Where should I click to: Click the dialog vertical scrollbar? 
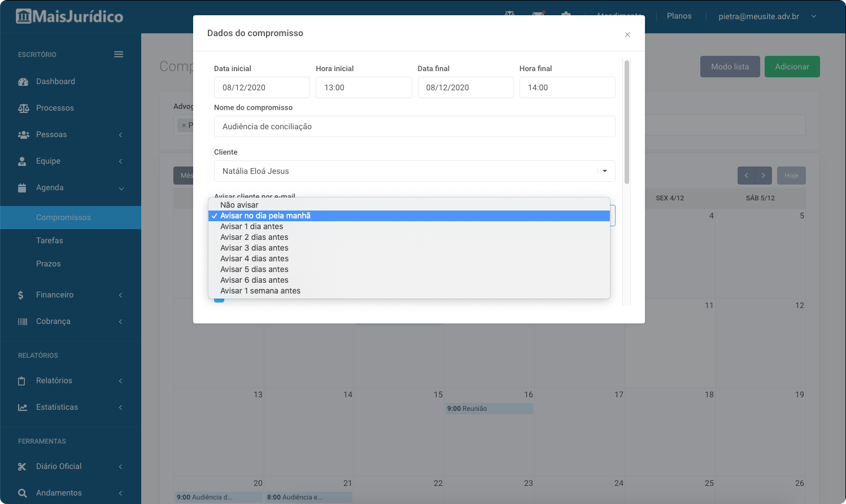(x=627, y=122)
